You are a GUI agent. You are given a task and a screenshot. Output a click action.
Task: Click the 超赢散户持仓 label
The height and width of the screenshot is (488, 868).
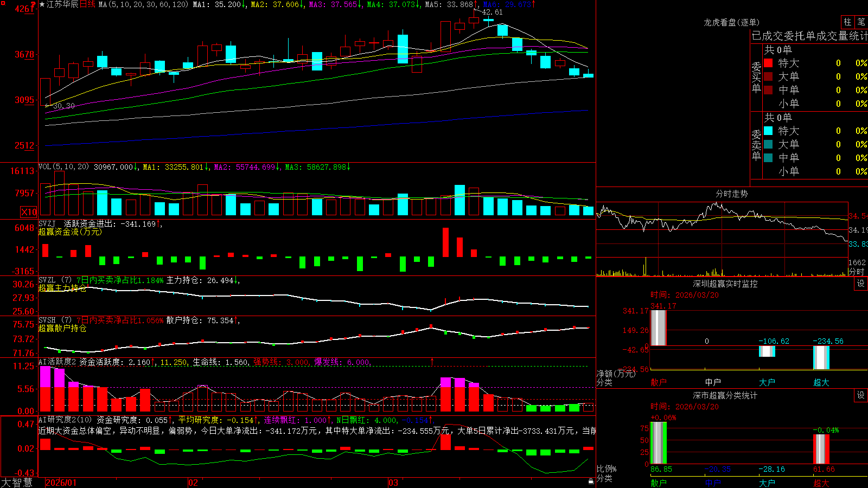pyautogui.click(x=62, y=328)
